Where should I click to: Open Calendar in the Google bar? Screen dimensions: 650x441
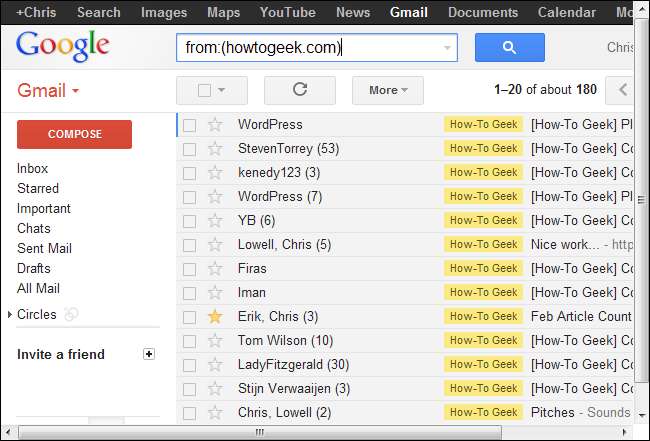click(x=567, y=12)
